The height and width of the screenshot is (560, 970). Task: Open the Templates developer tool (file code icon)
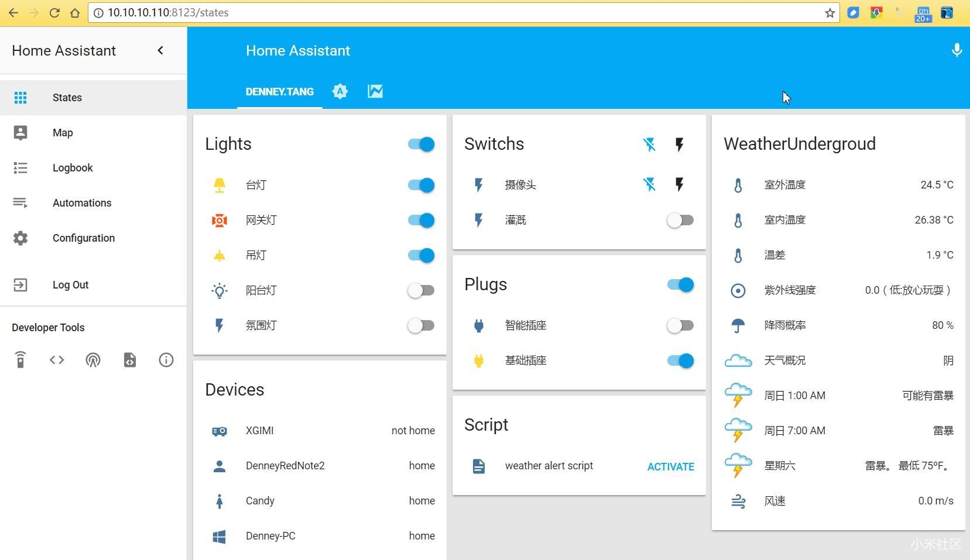pyautogui.click(x=130, y=360)
